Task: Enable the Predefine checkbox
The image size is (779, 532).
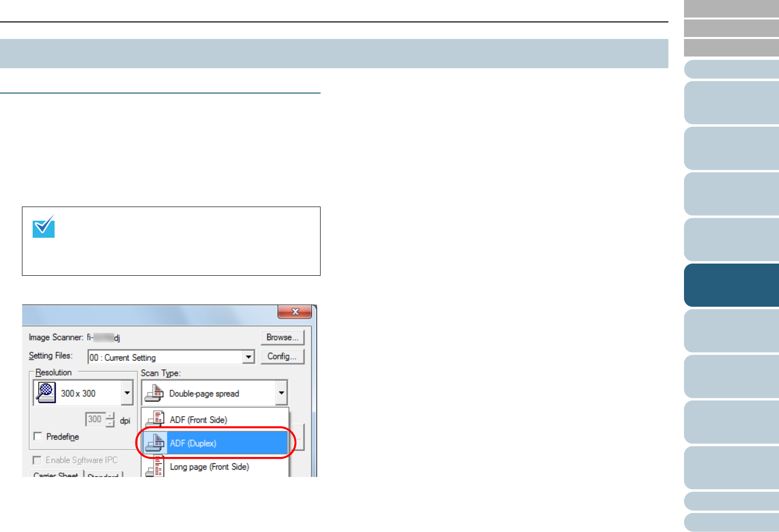Action: [38, 437]
